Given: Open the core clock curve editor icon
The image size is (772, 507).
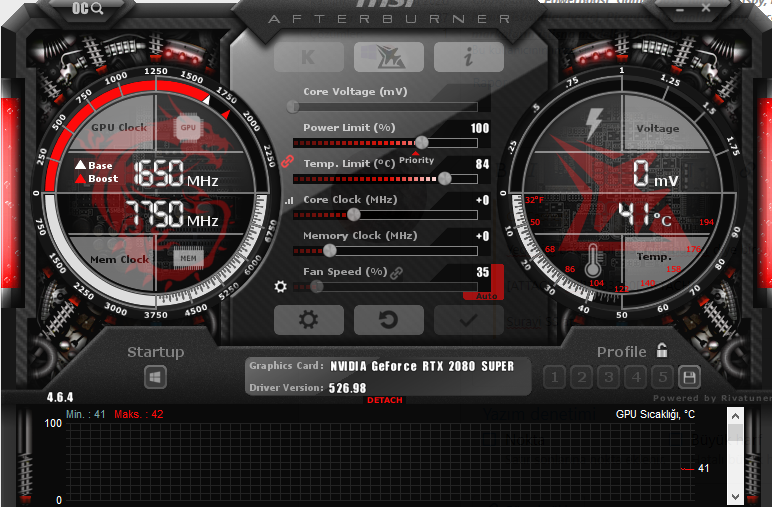Looking at the screenshot, I should click(x=289, y=200).
